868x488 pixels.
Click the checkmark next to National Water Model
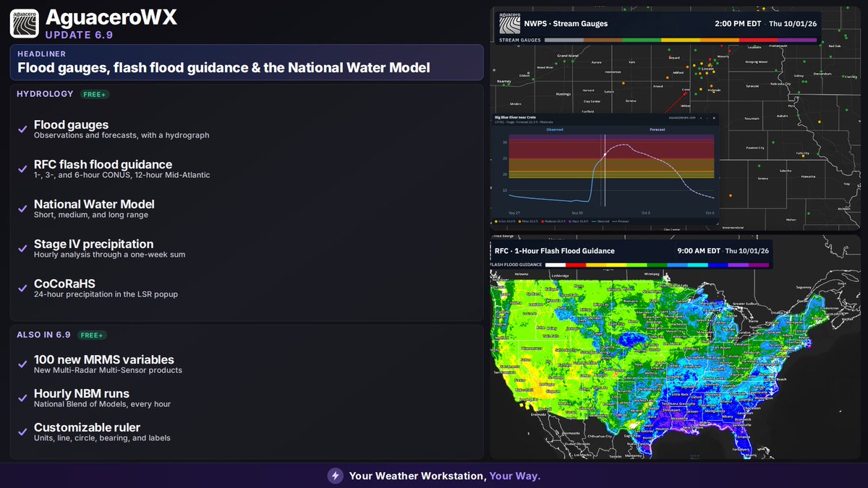(23, 209)
